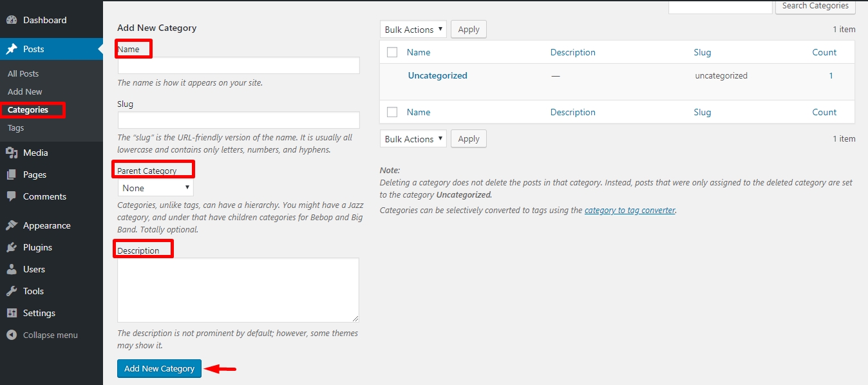
Task: Click the Posts pushpin icon
Action: pos(12,49)
